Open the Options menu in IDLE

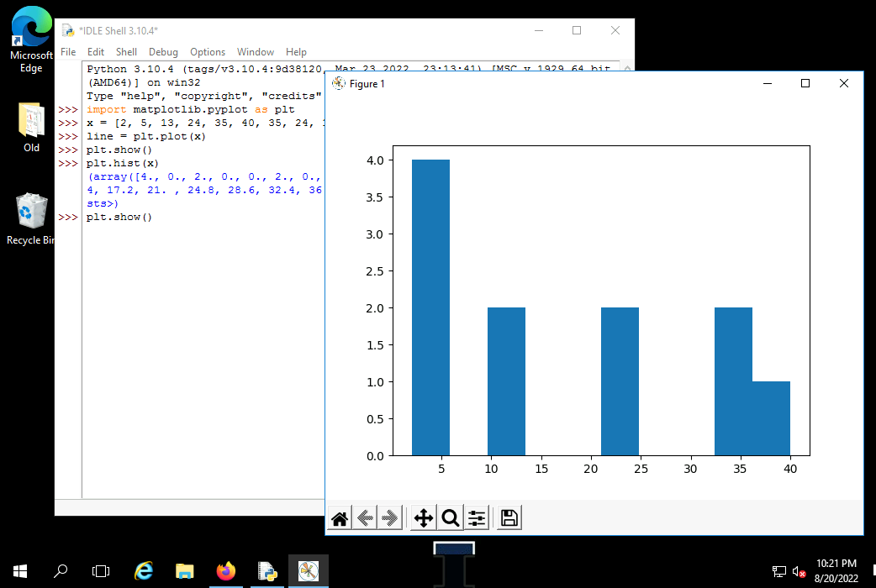pyautogui.click(x=208, y=52)
